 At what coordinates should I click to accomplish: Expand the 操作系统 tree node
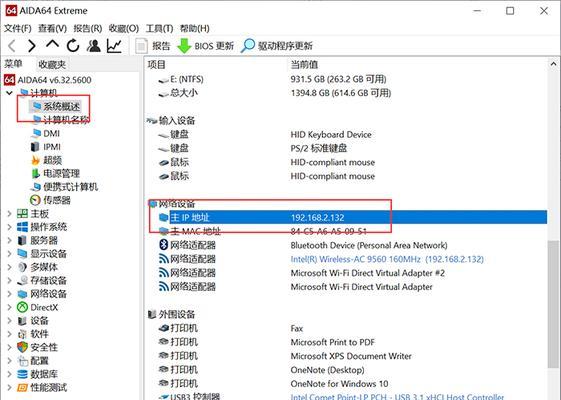click(x=9, y=227)
